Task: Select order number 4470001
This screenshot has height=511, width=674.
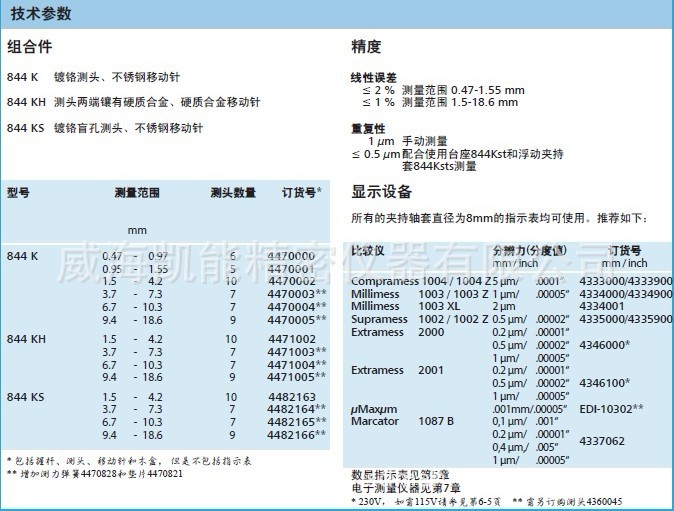Action: pos(291,269)
